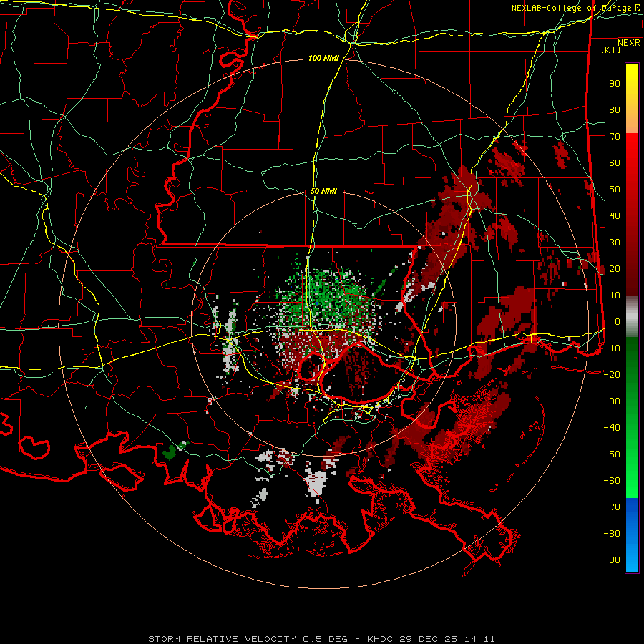Click the "-10" scale value

point(612,348)
